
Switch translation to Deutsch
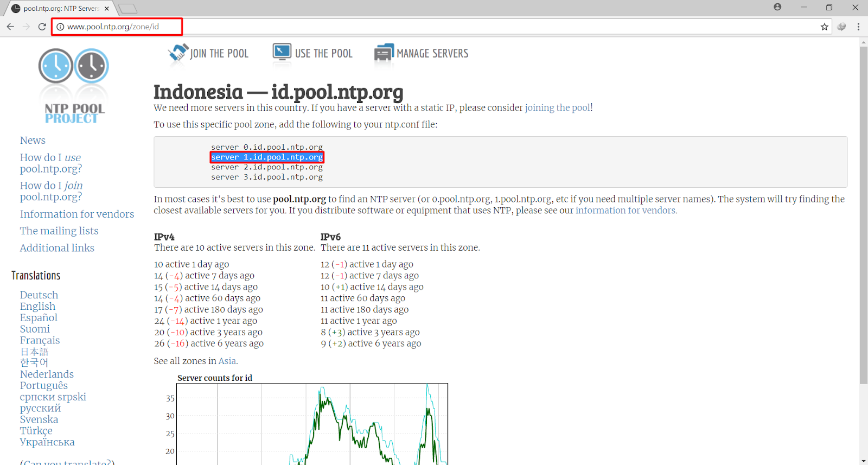click(x=39, y=295)
